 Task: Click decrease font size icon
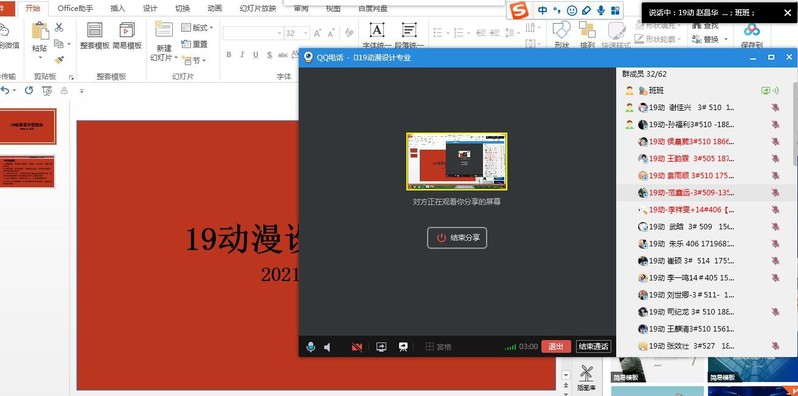[x=331, y=33]
